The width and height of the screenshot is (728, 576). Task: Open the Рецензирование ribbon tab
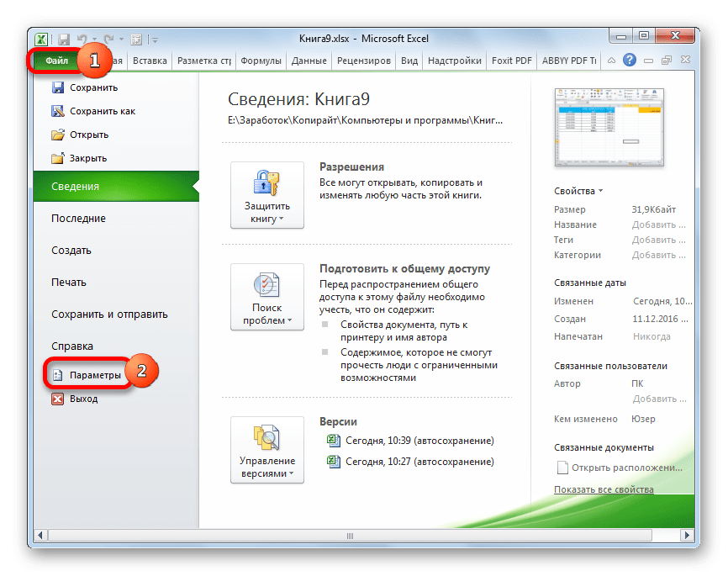363,61
